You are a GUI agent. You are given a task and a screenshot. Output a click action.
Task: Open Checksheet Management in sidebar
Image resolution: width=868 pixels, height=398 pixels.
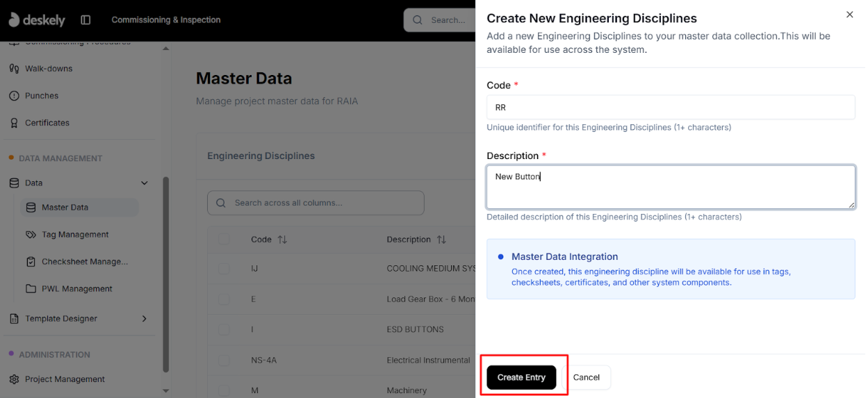(x=85, y=262)
